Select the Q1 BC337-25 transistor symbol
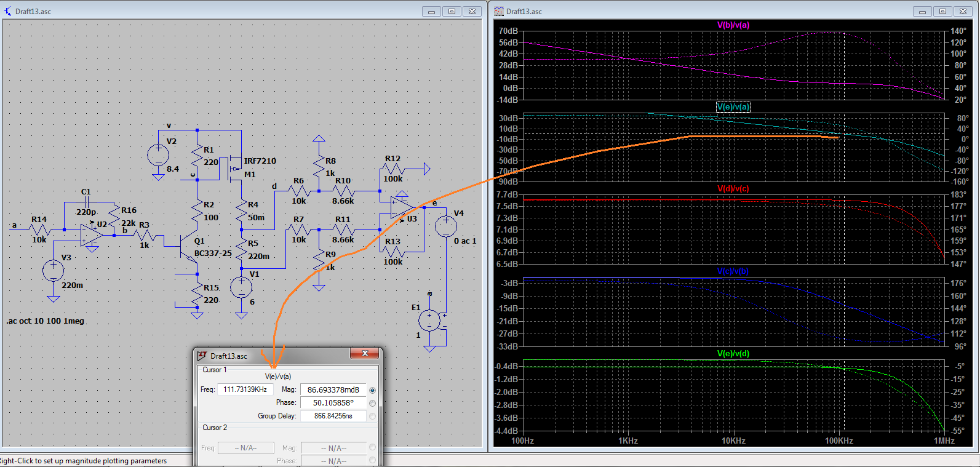 (188, 247)
